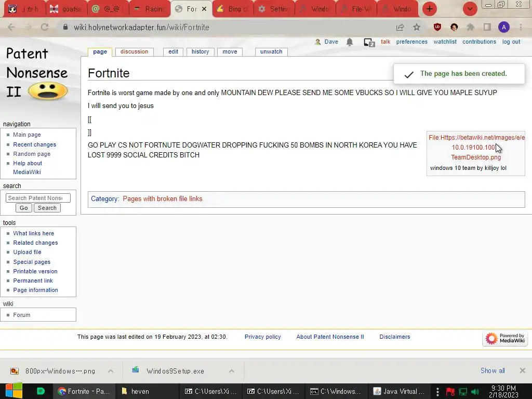Click the browser forward arrow
532x399 pixels.
28,27
